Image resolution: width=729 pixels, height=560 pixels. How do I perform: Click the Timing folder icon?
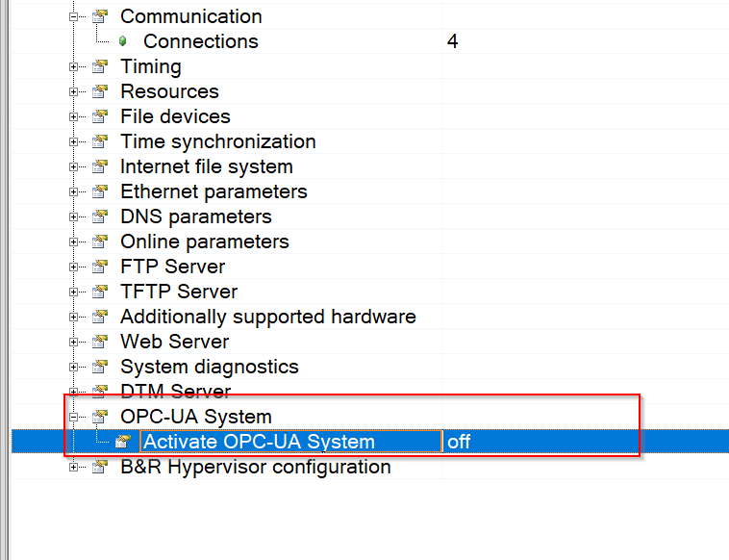click(x=100, y=66)
